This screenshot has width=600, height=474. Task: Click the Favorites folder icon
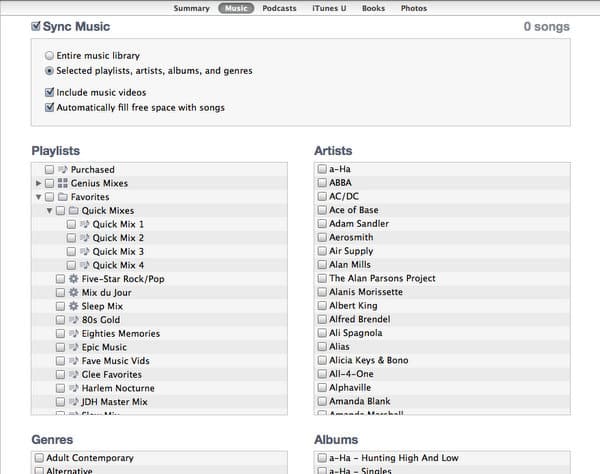[x=63, y=197]
